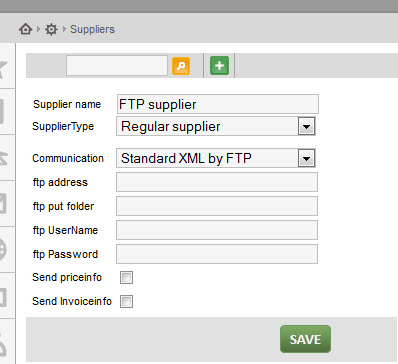The width and height of the screenshot is (398, 364).
Task: Click the star icon in left sidebar
Action: coord(3,69)
